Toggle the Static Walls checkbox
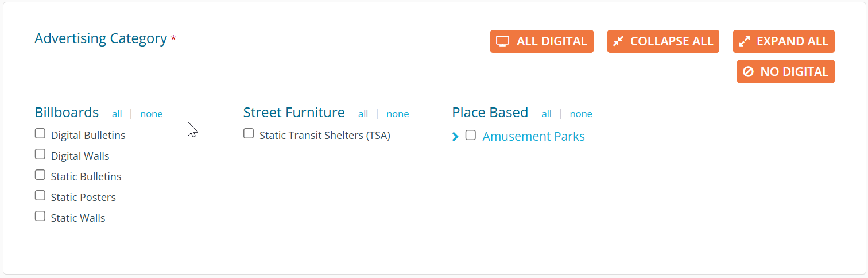The height and width of the screenshot is (278, 868). [x=40, y=217]
